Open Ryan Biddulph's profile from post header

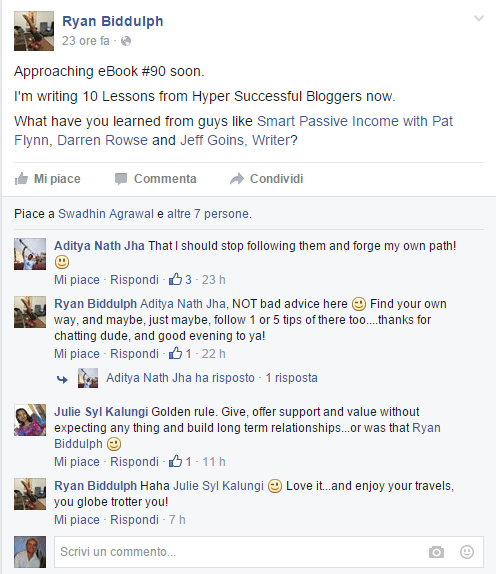pyautogui.click(x=113, y=21)
